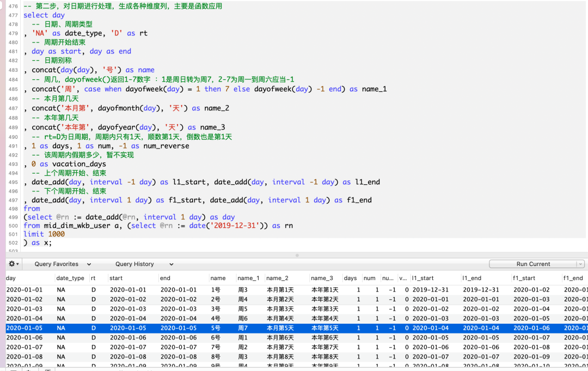588x371 pixels.
Task: Select the 2020-01-02 day cell
Action: point(24,299)
